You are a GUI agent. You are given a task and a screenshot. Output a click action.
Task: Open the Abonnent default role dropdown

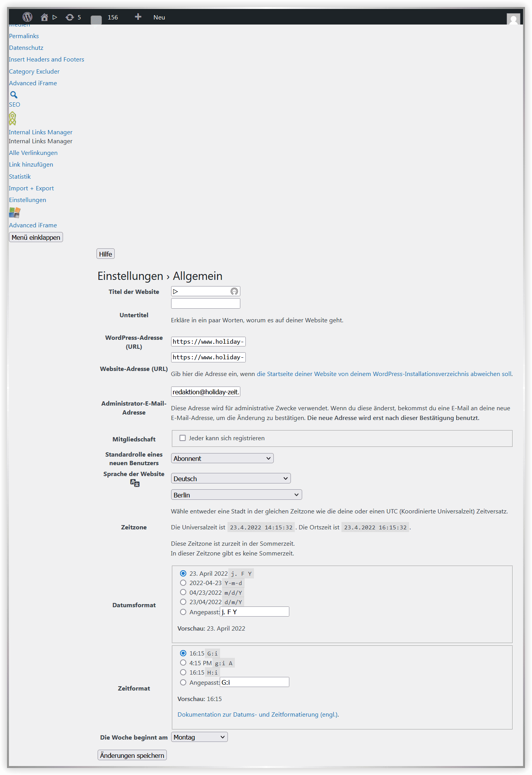(x=222, y=458)
